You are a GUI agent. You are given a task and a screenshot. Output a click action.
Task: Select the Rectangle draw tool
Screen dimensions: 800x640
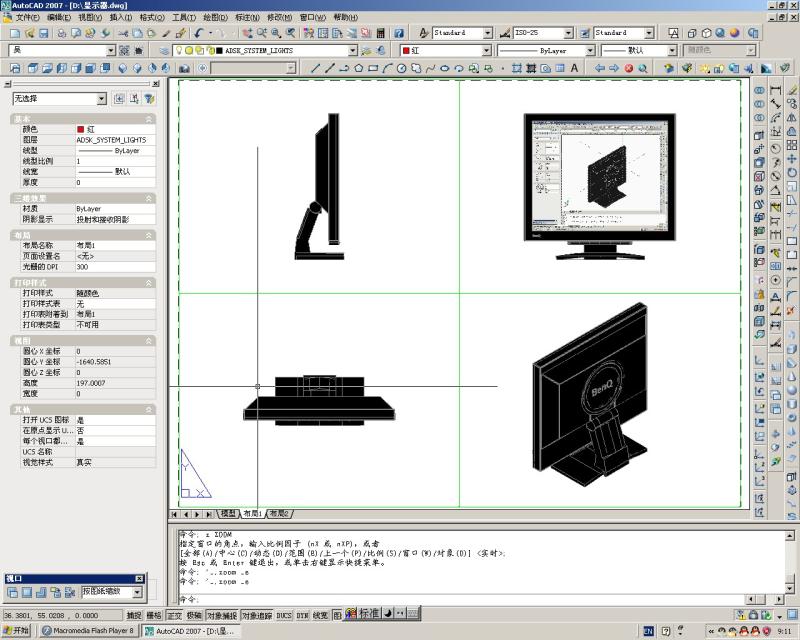point(373,68)
